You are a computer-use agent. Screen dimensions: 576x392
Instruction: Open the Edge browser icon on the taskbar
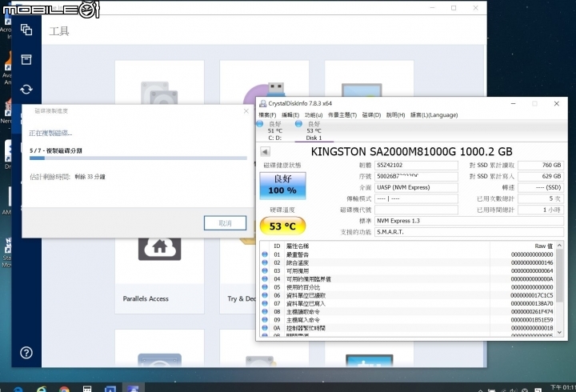click(18, 389)
